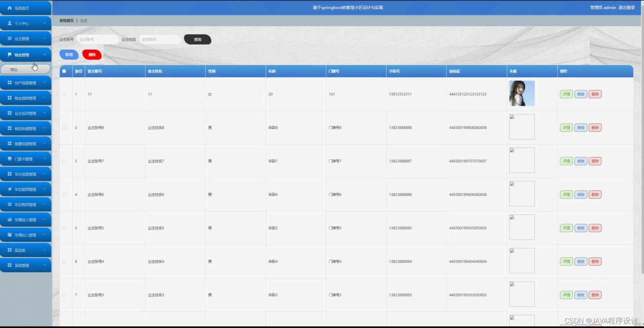Click 修改 for row 业主账号7

coord(581,161)
